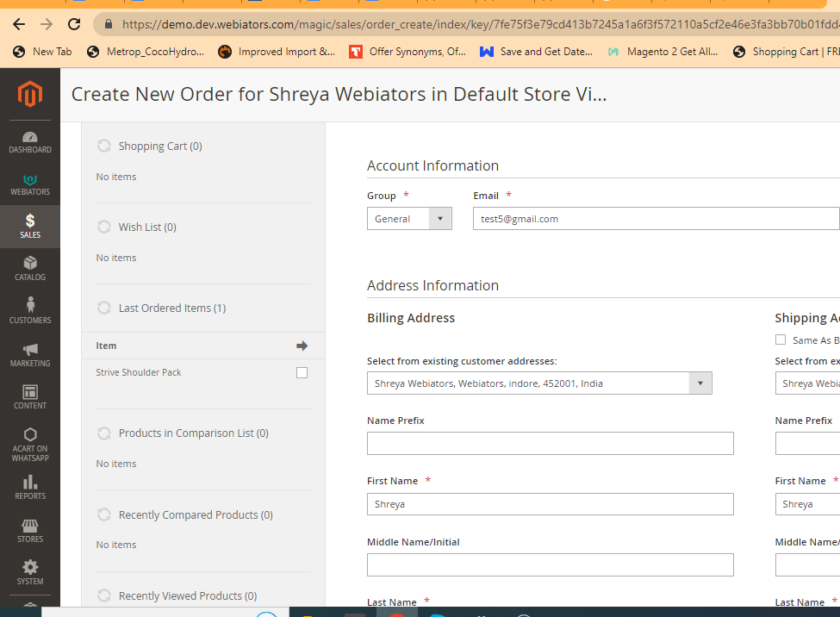This screenshot has width=840, height=617.
Task: Tick the Same As Billing checkbox
Action: (781, 340)
